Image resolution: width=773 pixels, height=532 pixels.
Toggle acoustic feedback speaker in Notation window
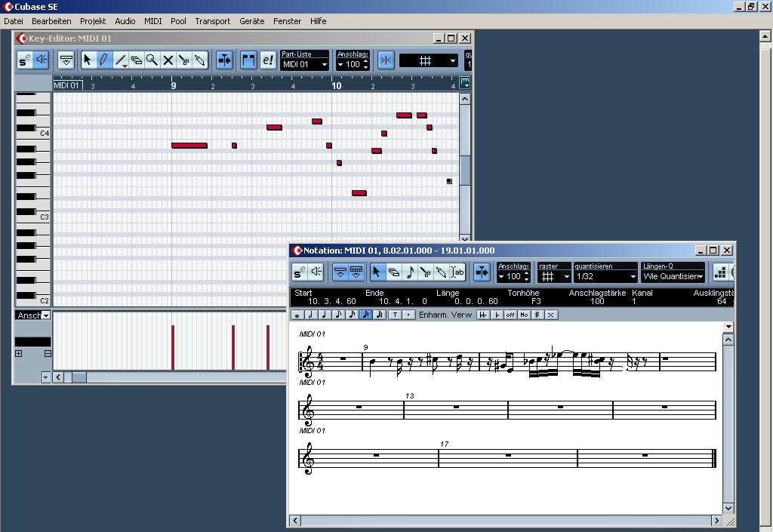pos(316,272)
